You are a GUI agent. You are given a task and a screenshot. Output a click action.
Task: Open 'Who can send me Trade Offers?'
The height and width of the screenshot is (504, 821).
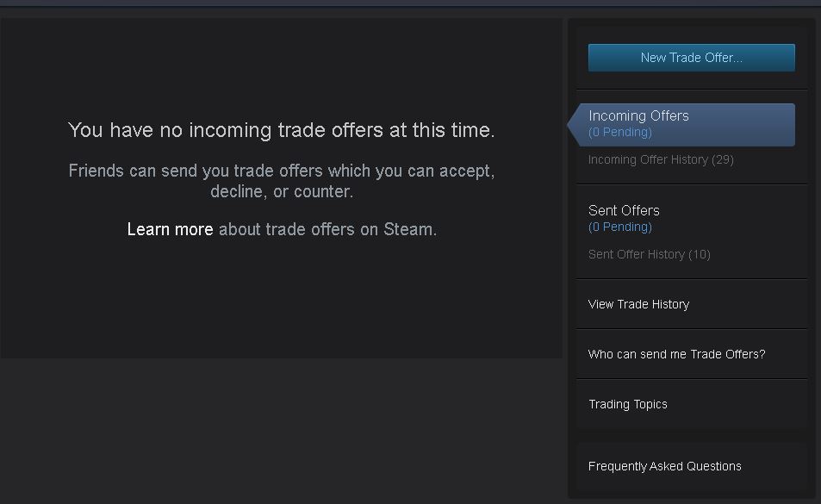(676, 354)
